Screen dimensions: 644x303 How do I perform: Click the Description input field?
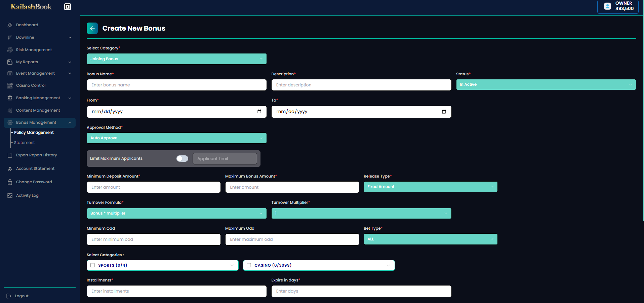click(361, 85)
